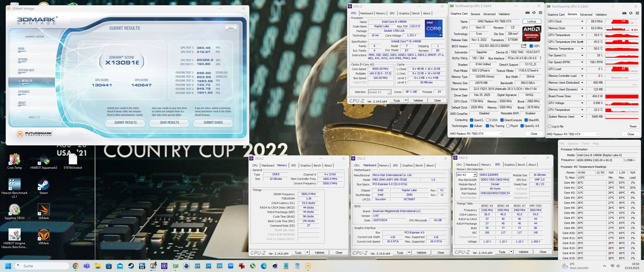Open HWBOT Unigine Heaven desktop shortcut
Screen dimensions: 644x272
click(x=15, y=238)
